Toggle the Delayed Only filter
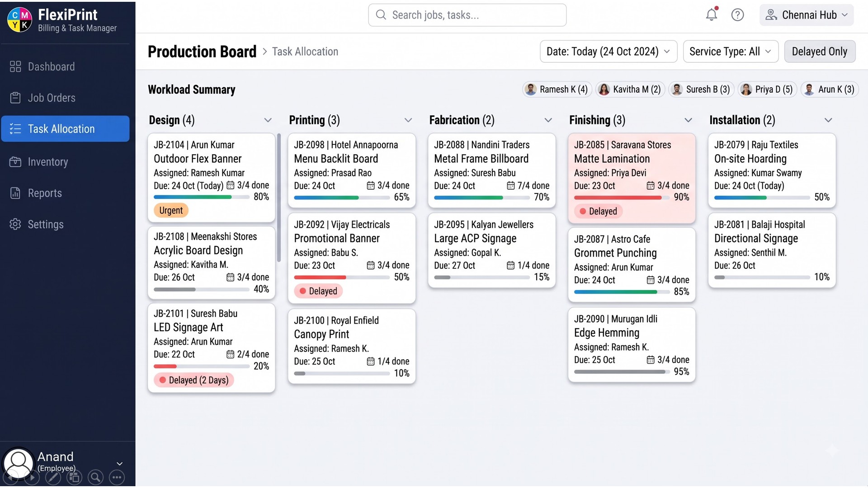Viewport: 868px width, 488px height. [x=819, y=52]
